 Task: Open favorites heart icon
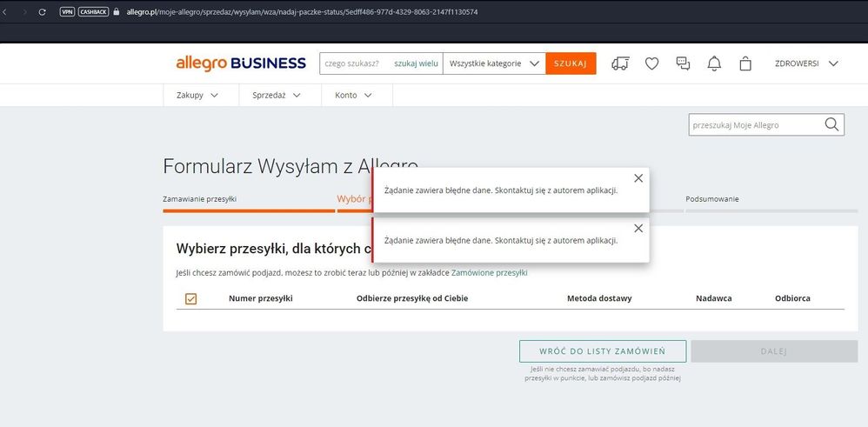pyautogui.click(x=651, y=63)
